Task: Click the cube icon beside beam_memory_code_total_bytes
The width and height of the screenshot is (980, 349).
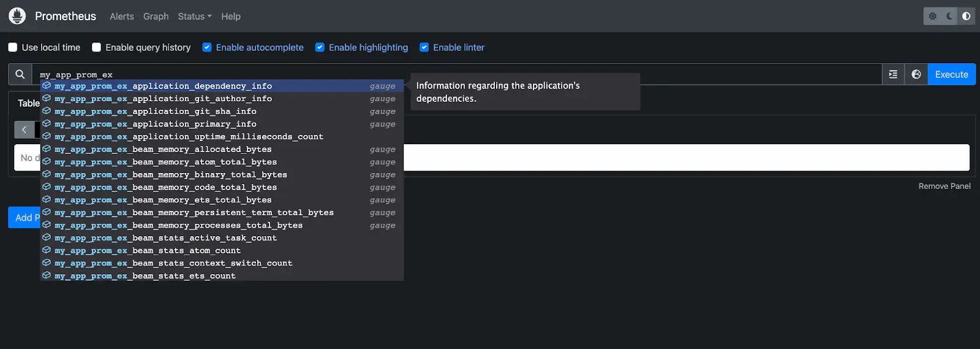Action: tap(47, 187)
